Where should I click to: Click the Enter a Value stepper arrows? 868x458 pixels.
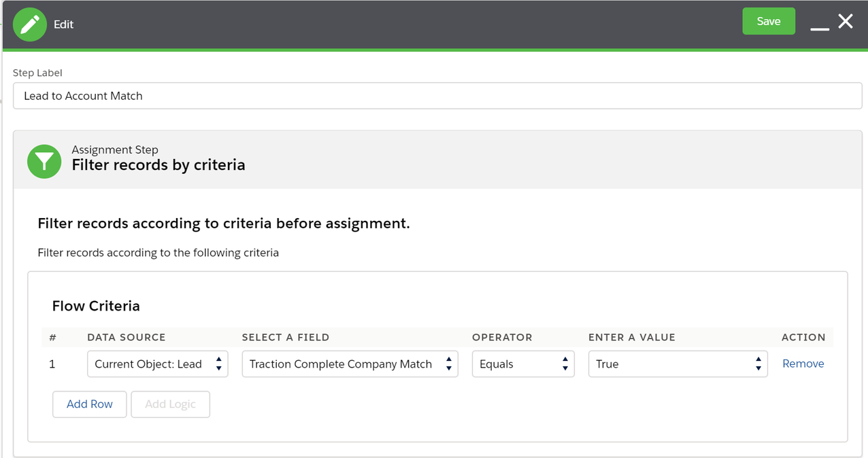[758, 364]
